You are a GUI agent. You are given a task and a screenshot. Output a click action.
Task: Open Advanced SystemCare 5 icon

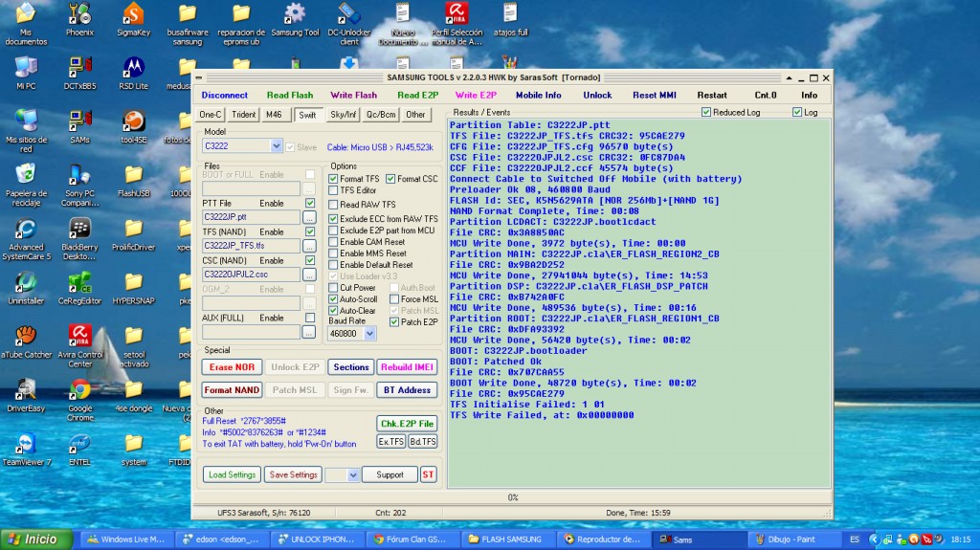26,239
